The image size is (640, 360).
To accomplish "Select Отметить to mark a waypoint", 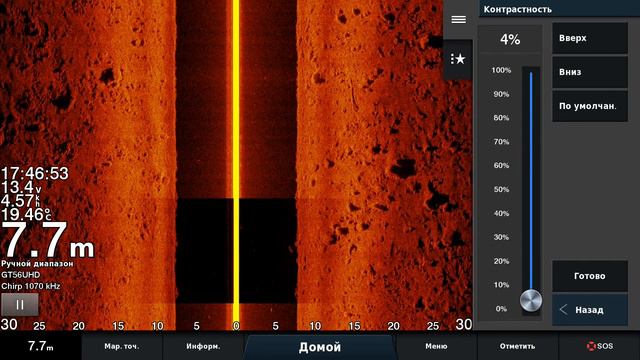I will tap(517, 346).
